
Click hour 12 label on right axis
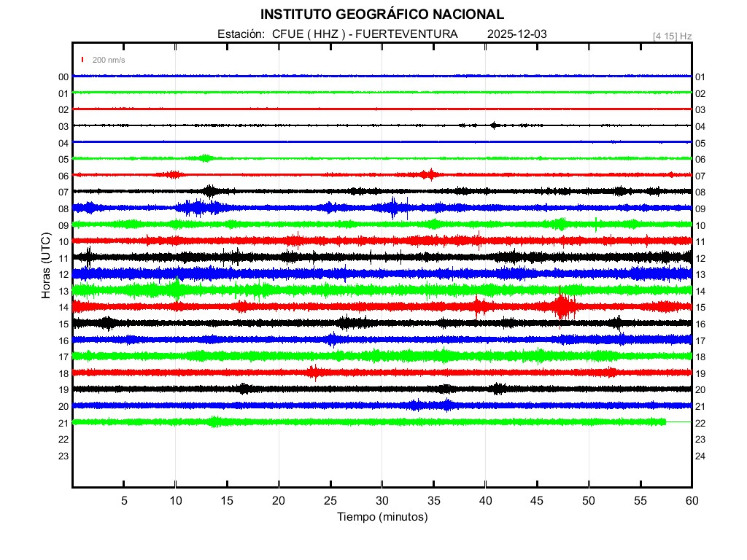click(700, 258)
